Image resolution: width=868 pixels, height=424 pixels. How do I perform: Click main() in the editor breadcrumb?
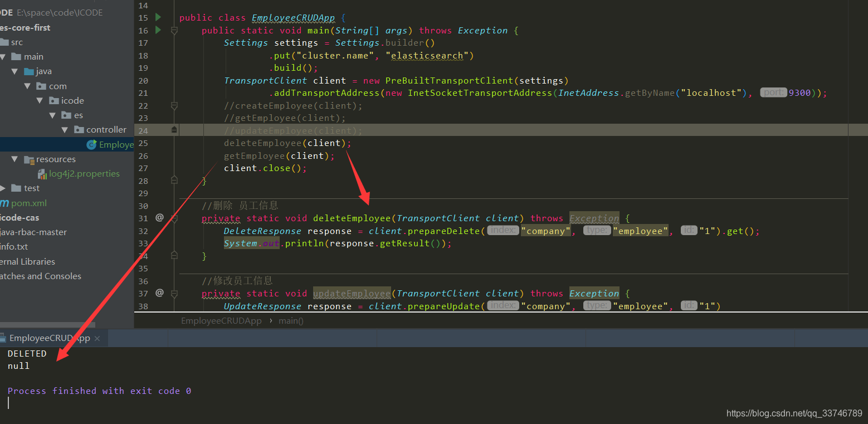point(291,321)
